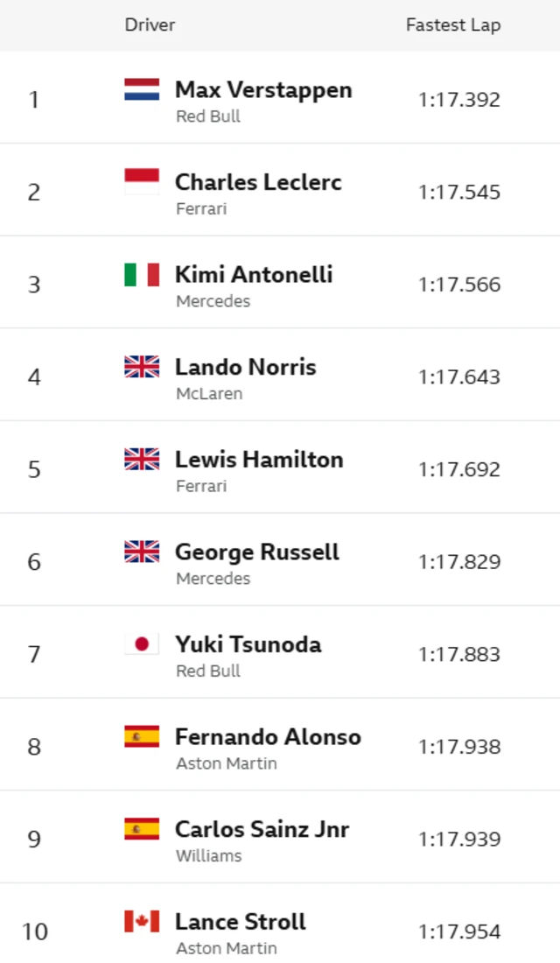Click position number 7 for Yuki Tsunoda
The image size is (560, 963).
tap(34, 655)
